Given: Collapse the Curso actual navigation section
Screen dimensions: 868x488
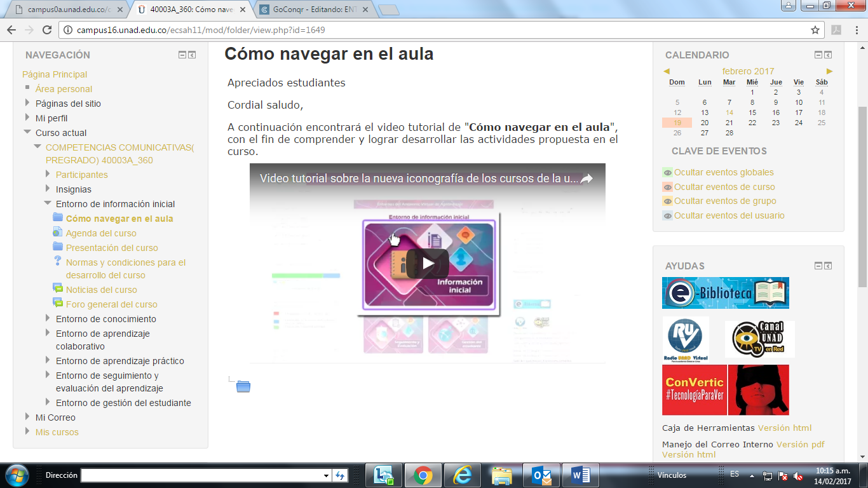Looking at the screenshot, I should click(27, 133).
